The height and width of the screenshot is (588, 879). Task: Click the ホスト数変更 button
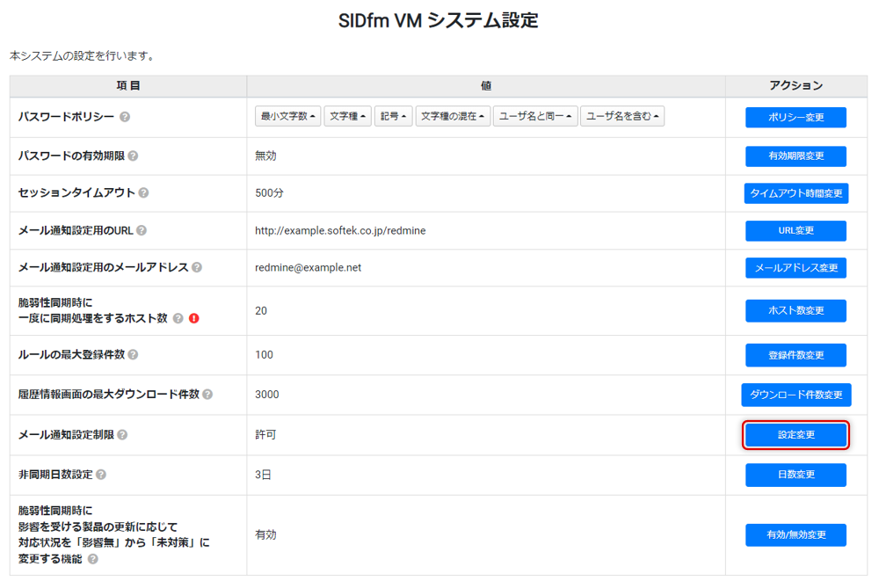[x=795, y=310]
